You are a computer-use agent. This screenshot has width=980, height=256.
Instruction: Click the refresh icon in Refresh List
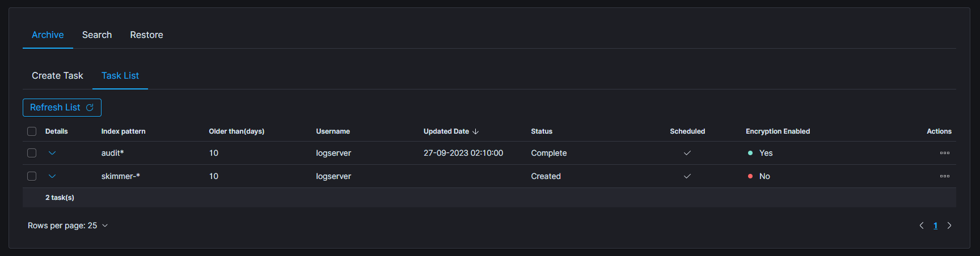pyautogui.click(x=90, y=108)
